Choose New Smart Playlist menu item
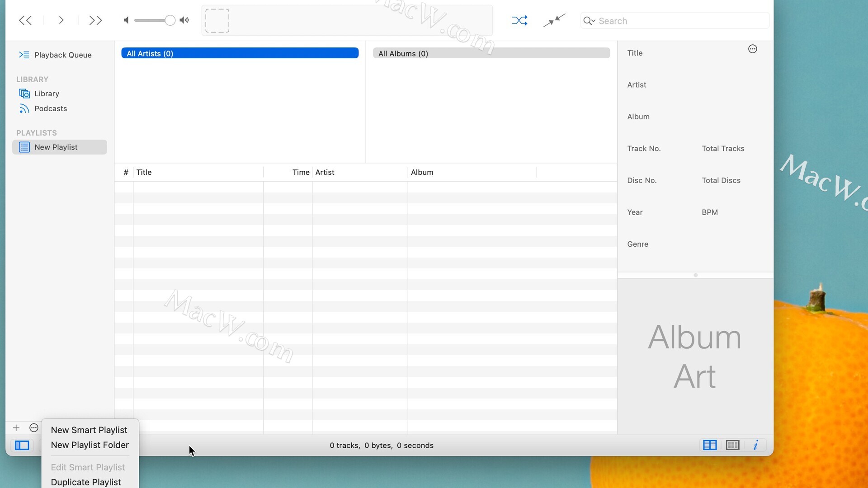Screen dimensions: 868x488 [89, 430]
